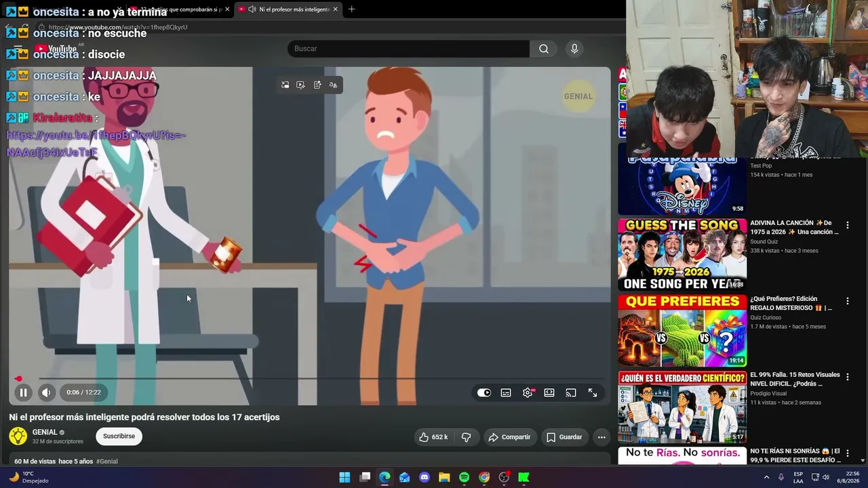868x488 pixels.
Task: Open options menu for ADIVINA LA CANCIÓN video
Action: (x=847, y=225)
